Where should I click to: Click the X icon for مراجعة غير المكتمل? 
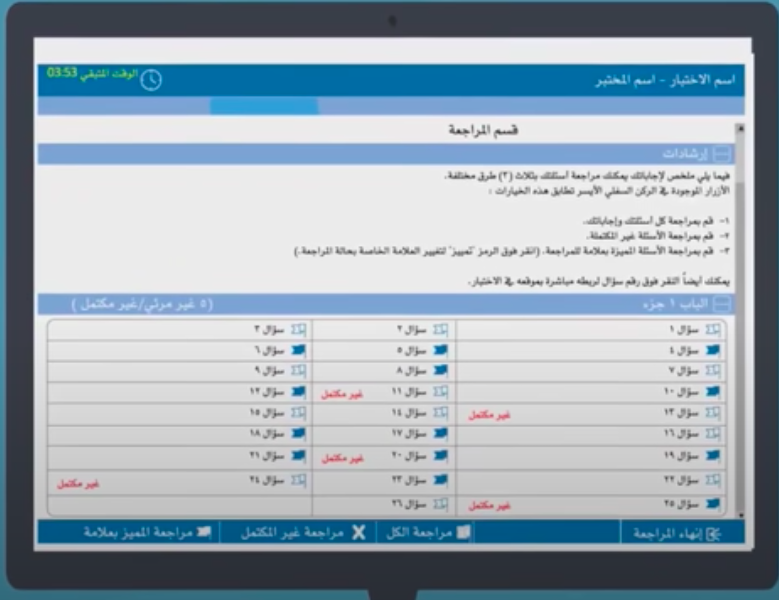[x=358, y=533]
